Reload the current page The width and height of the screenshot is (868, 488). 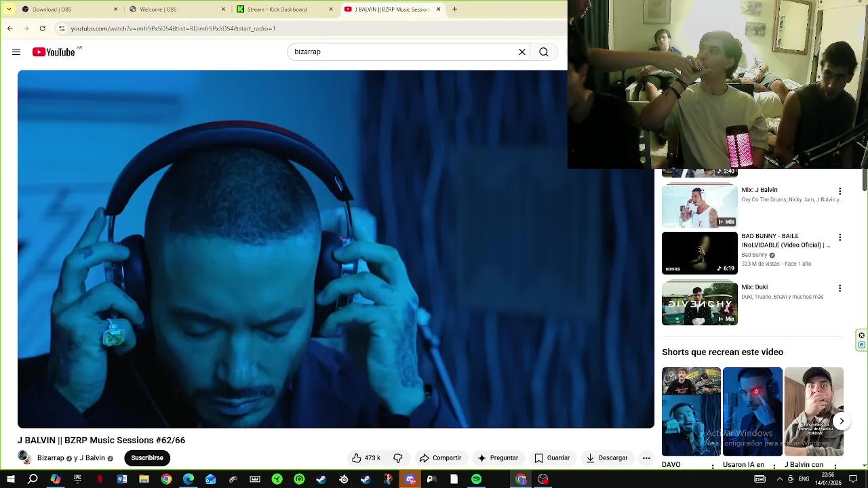tap(43, 28)
